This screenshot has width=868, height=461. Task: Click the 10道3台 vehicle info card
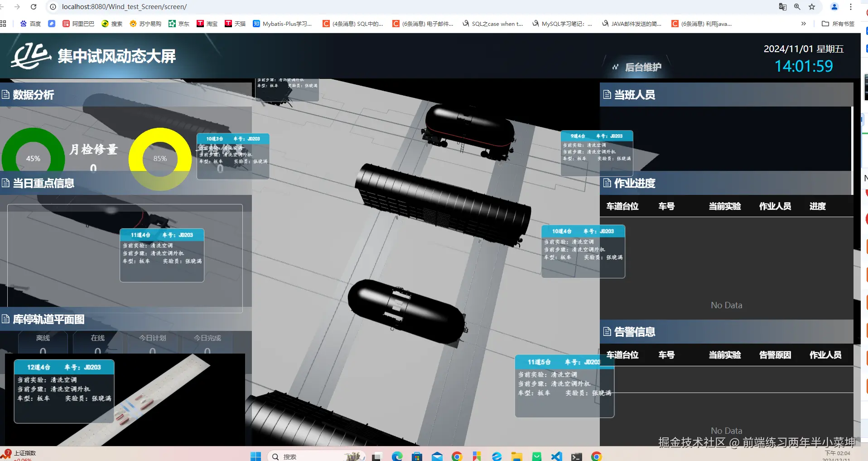point(233,156)
